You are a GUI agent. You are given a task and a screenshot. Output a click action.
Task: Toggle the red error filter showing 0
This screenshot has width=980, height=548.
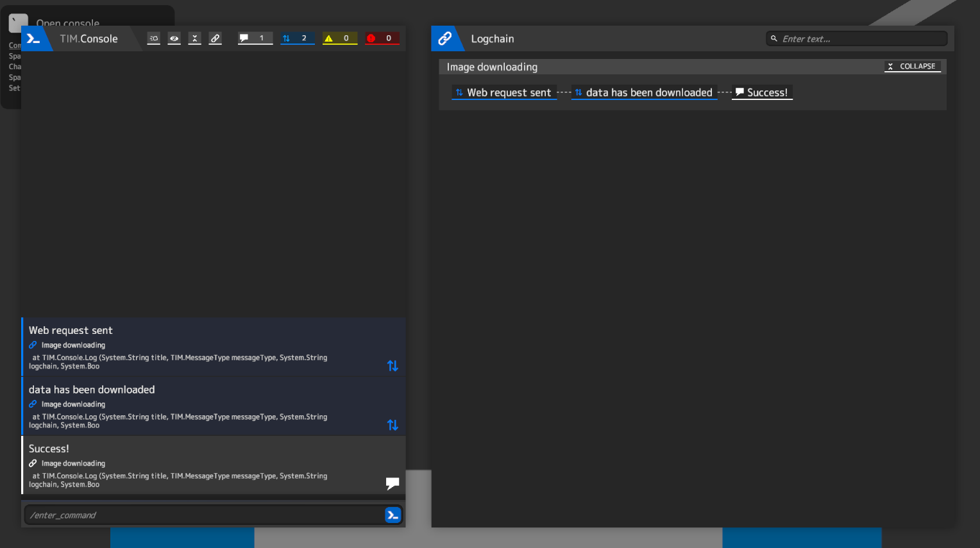click(x=382, y=38)
